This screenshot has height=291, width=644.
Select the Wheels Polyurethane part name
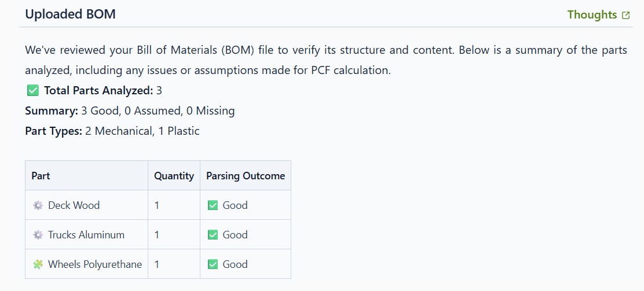click(95, 264)
